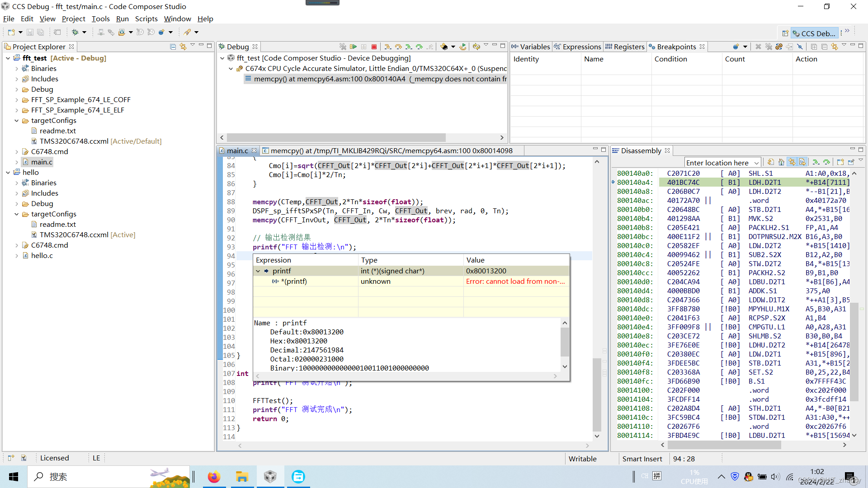This screenshot has height=488, width=868.
Task: Toggle Skip All Breakpoints in Breakpoints view
Action: tap(800, 47)
